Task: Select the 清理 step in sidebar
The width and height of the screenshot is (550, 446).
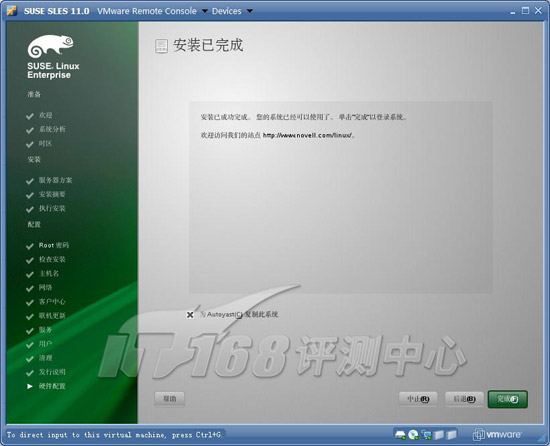Action: click(x=45, y=358)
